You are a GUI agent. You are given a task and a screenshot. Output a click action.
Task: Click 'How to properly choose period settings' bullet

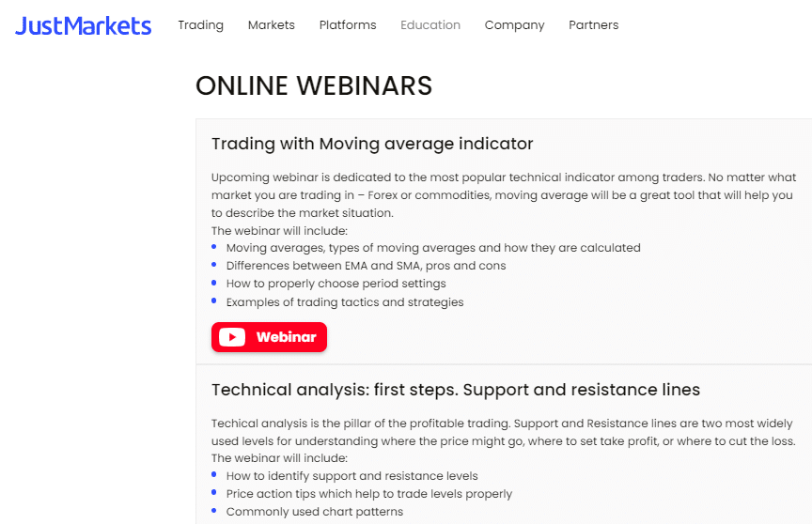pos(336,284)
